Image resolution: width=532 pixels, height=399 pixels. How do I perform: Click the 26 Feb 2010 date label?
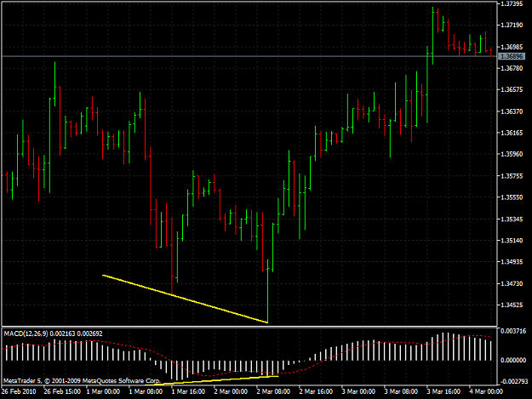point(19,391)
